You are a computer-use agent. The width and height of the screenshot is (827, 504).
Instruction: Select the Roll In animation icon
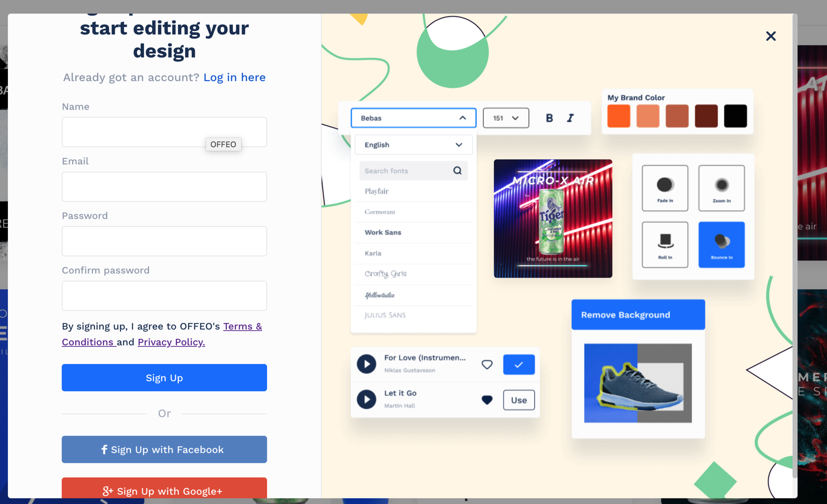[665, 244]
